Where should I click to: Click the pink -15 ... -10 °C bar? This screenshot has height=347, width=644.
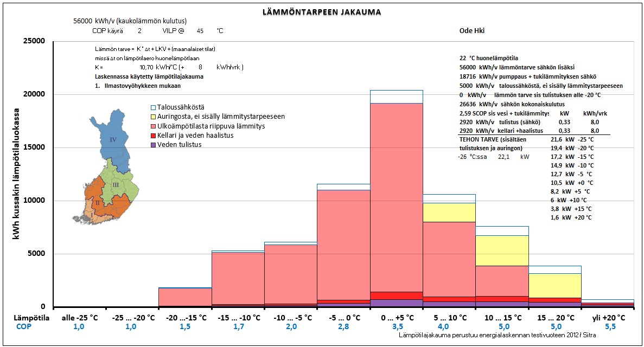(238, 278)
